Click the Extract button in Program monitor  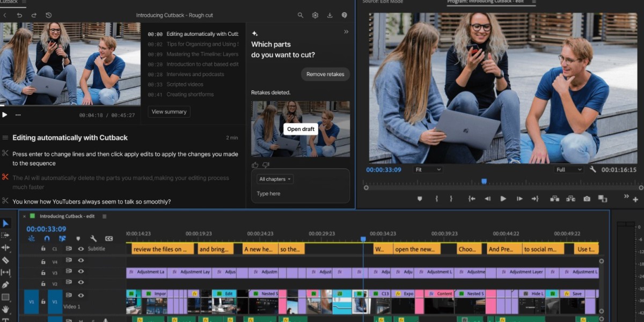[x=570, y=199]
